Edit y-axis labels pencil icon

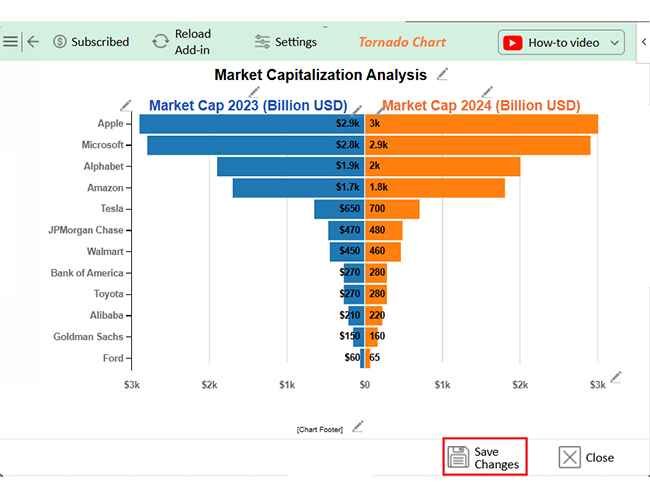tap(126, 105)
